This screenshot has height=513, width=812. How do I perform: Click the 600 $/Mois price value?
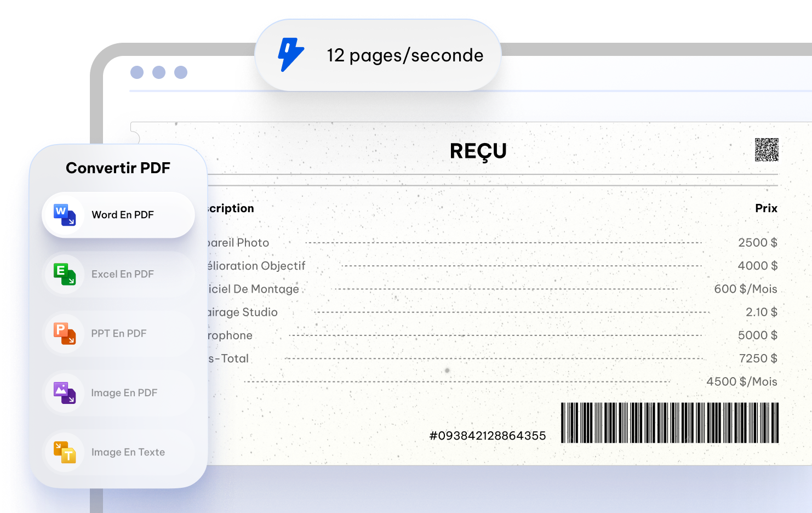746,289
